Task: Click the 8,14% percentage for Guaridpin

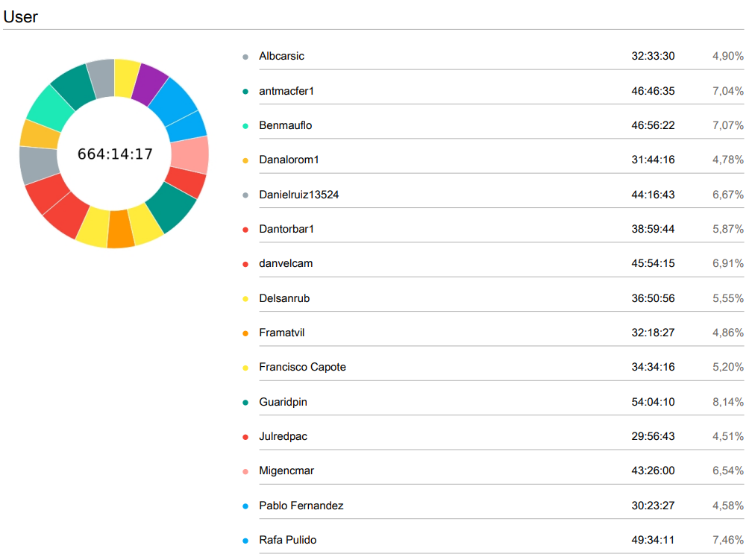Action: [x=727, y=402]
